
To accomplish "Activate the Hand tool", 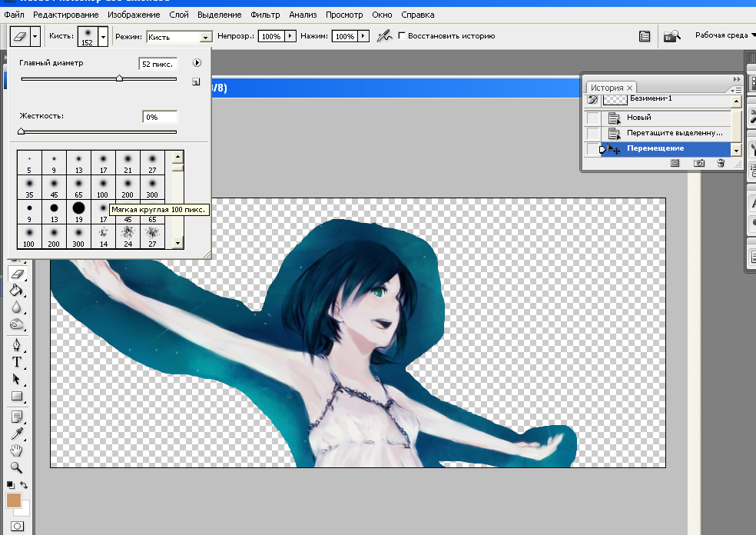I will click(x=16, y=450).
